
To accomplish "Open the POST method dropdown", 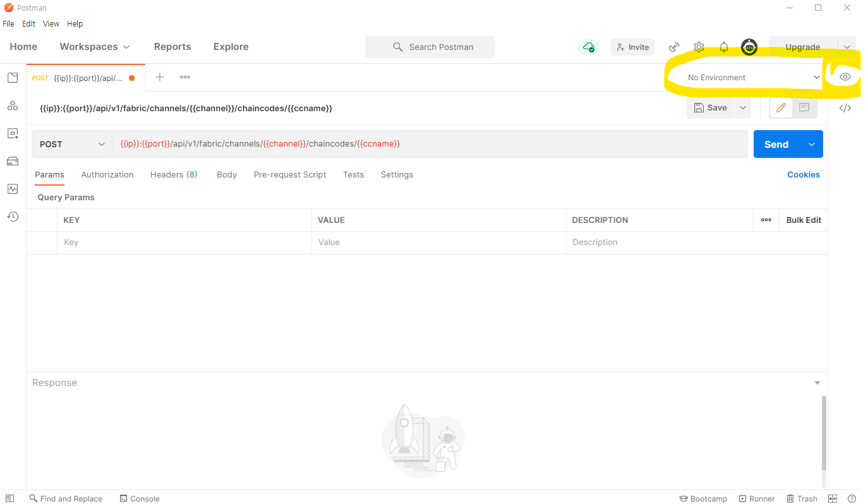I will (x=72, y=144).
